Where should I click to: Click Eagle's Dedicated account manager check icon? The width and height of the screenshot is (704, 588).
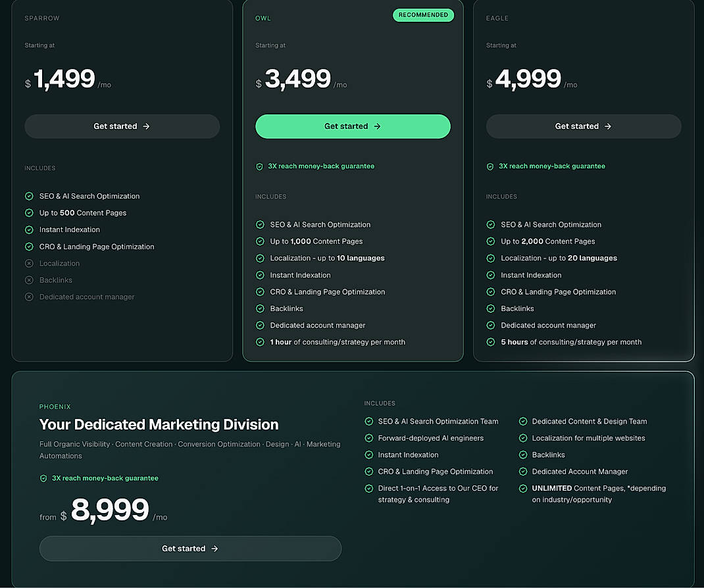point(491,326)
